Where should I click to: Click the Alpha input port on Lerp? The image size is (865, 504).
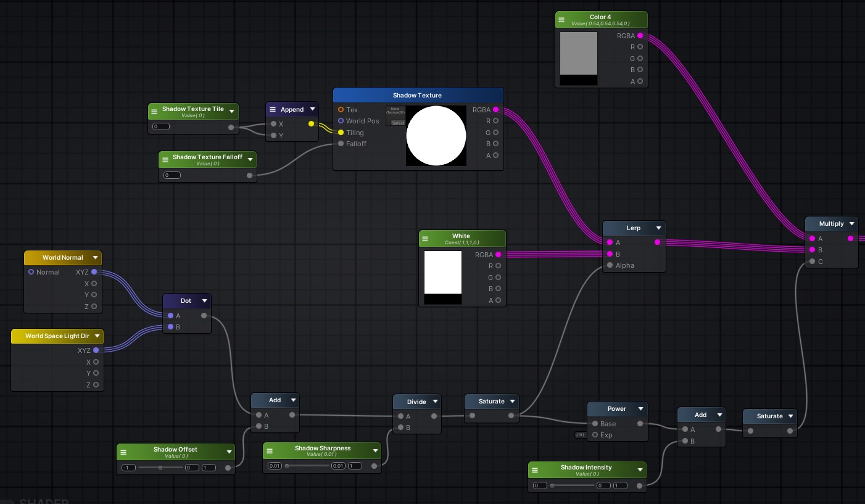[610, 266]
